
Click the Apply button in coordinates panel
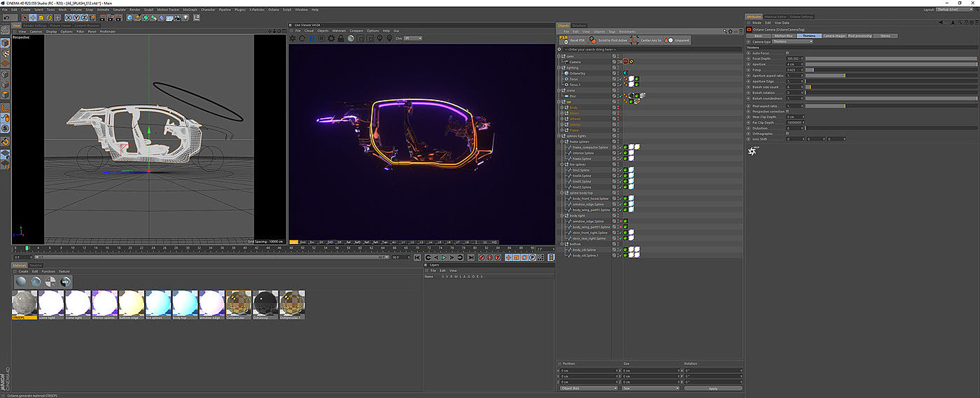pos(713,388)
